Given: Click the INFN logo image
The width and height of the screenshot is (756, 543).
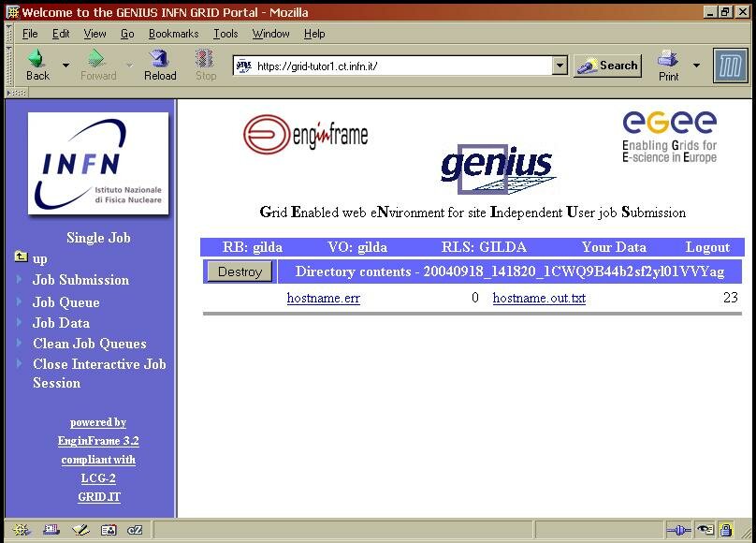Looking at the screenshot, I should [98, 163].
